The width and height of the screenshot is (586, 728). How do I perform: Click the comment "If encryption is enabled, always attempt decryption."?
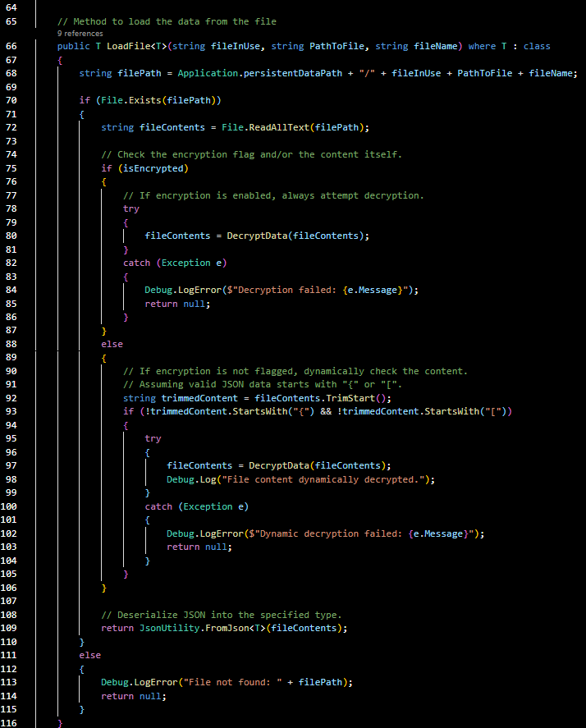pos(273,195)
